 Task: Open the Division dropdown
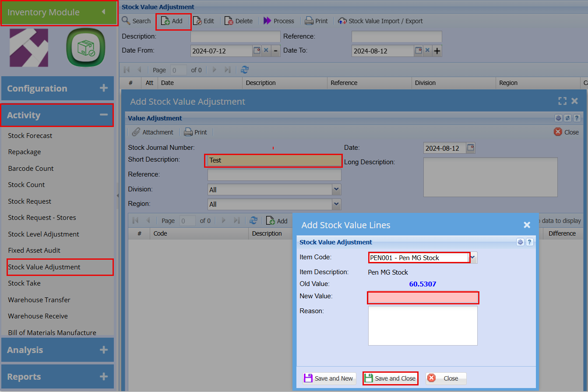click(336, 190)
